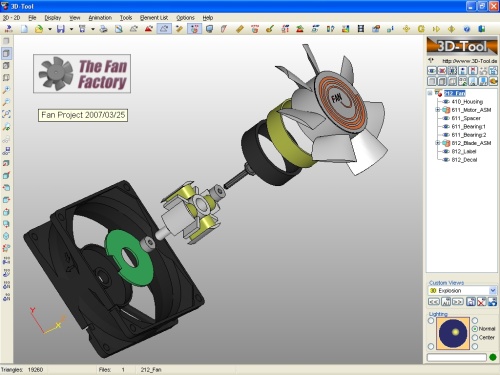The height and width of the screenshot is (375, 500).
Task: Click the Fan Project 2007/03/25 note label
Action: point(83,115)
